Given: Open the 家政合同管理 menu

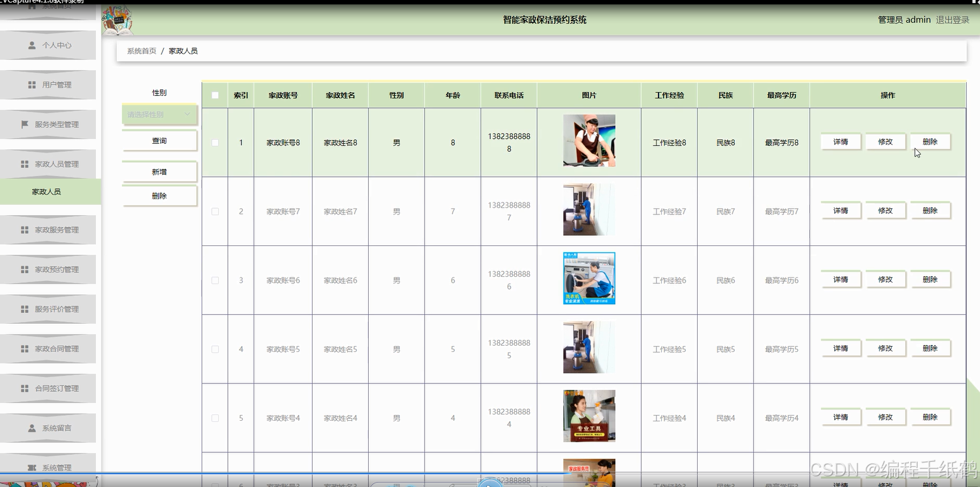Looking at the screenshot, I should (48, 349).
